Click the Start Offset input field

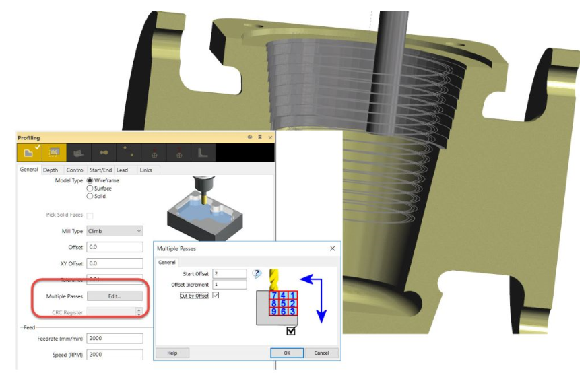[230, 274]
